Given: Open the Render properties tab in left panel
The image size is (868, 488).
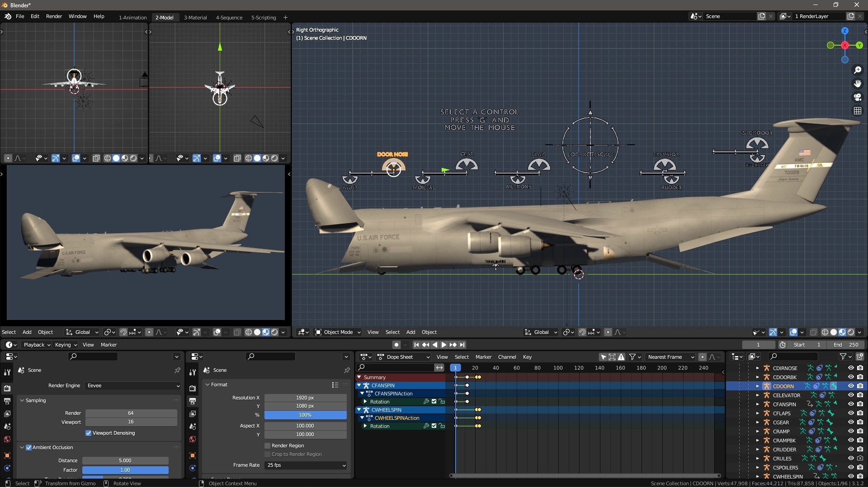Looking at the screenshot, I should (7, 388).
